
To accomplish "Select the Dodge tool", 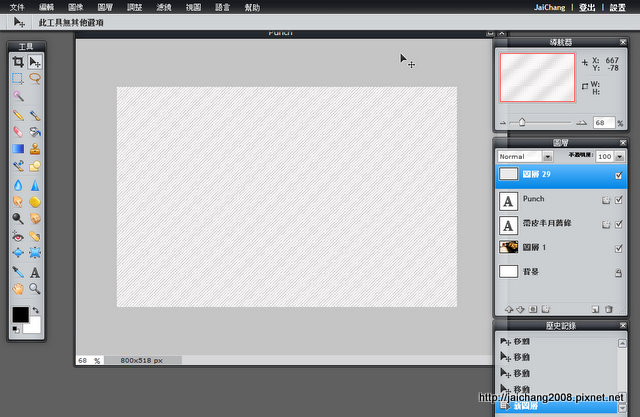I will coord(18,218).
